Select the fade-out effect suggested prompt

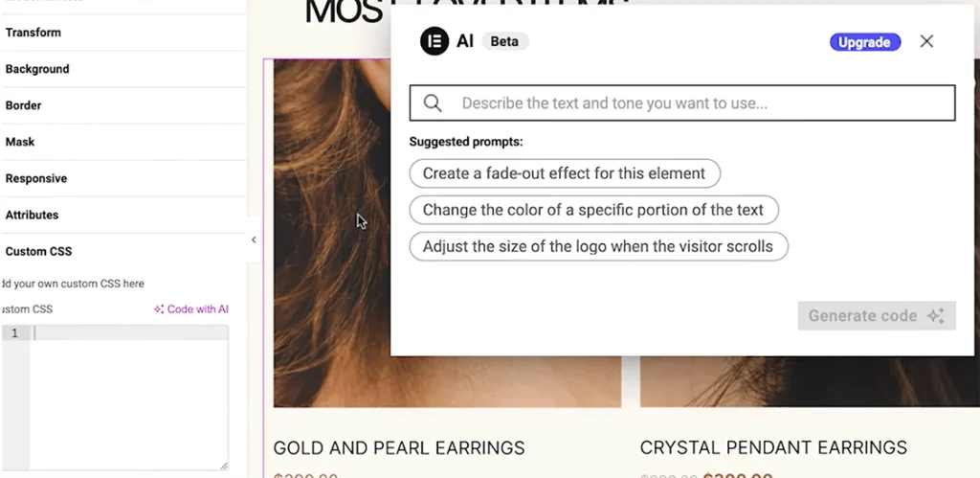565,173
